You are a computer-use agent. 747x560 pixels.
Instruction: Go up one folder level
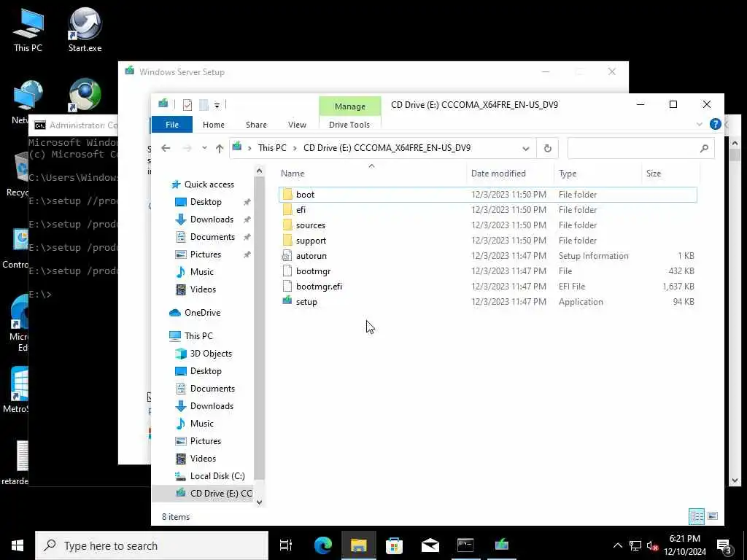(219, 148)
